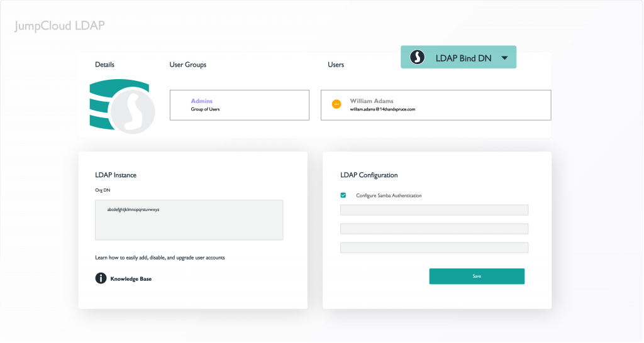This screenshot has height=343, width=644.
Task: Click the learn how to add accounts text
Action: click(160, 258)
